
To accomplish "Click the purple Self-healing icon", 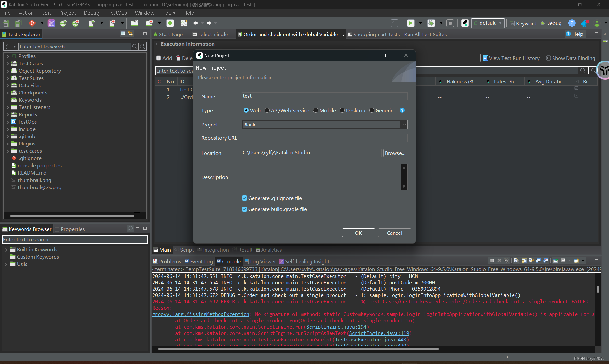I will (x=51, y=23).
